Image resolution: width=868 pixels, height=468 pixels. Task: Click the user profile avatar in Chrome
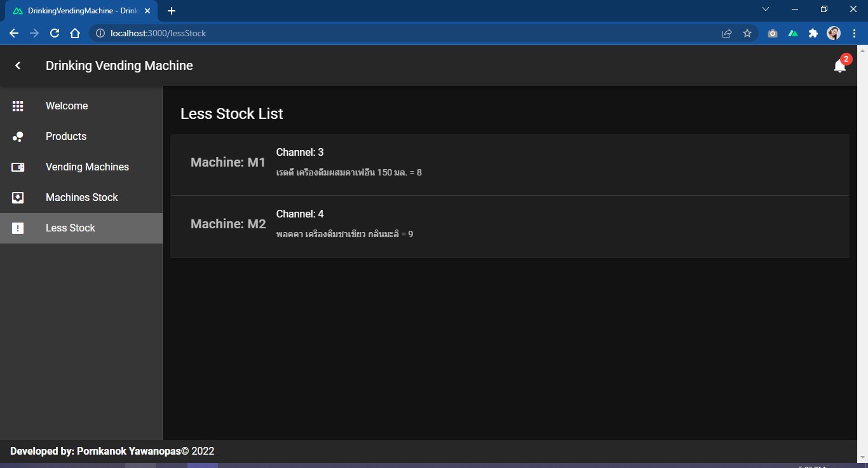tap(834, 33)
